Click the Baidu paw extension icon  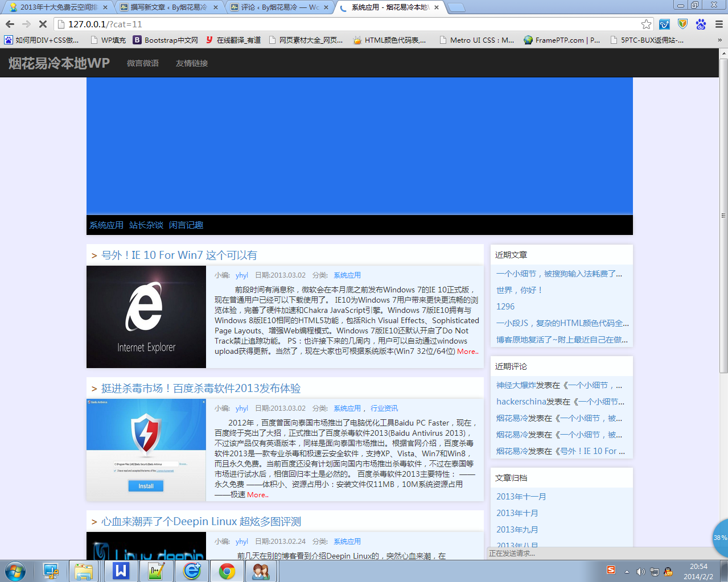(701, 24)
